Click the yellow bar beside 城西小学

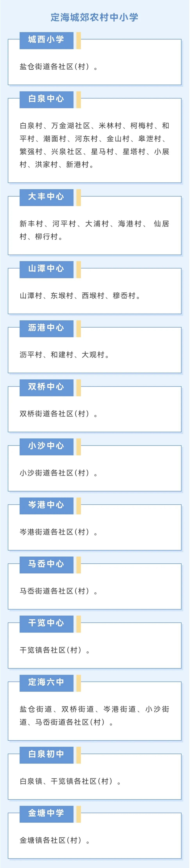pos(79,40)
